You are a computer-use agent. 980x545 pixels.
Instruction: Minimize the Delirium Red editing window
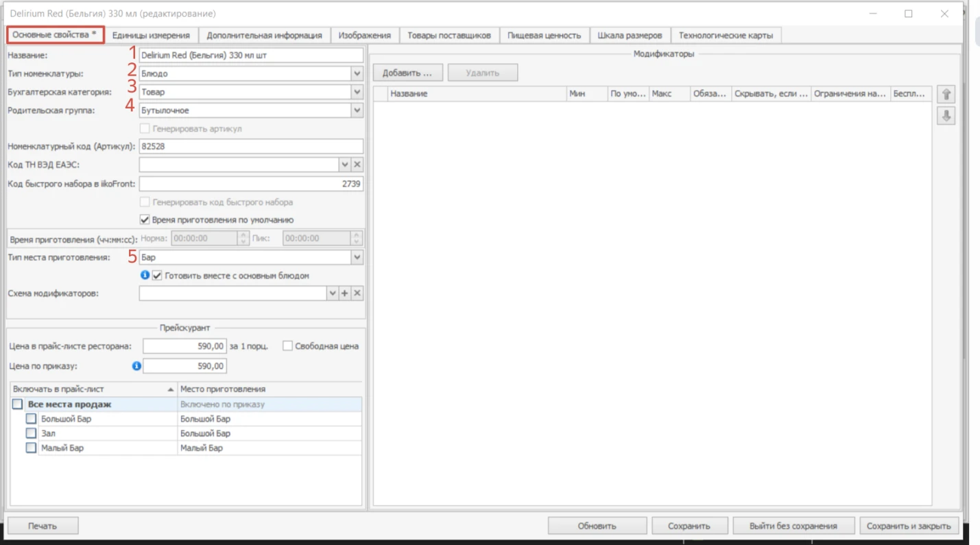coord(874,14)
